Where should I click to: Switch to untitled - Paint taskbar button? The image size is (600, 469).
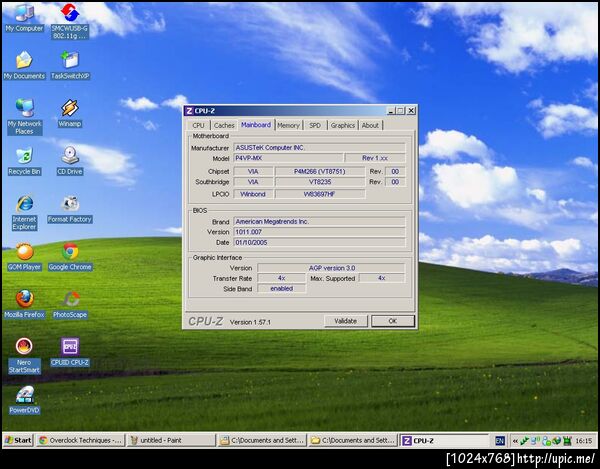point(171,440)
